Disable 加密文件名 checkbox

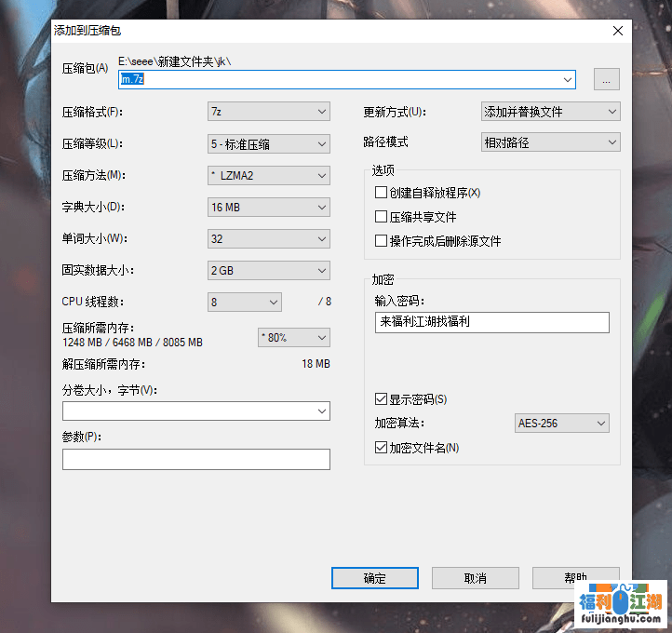[381, 448]
